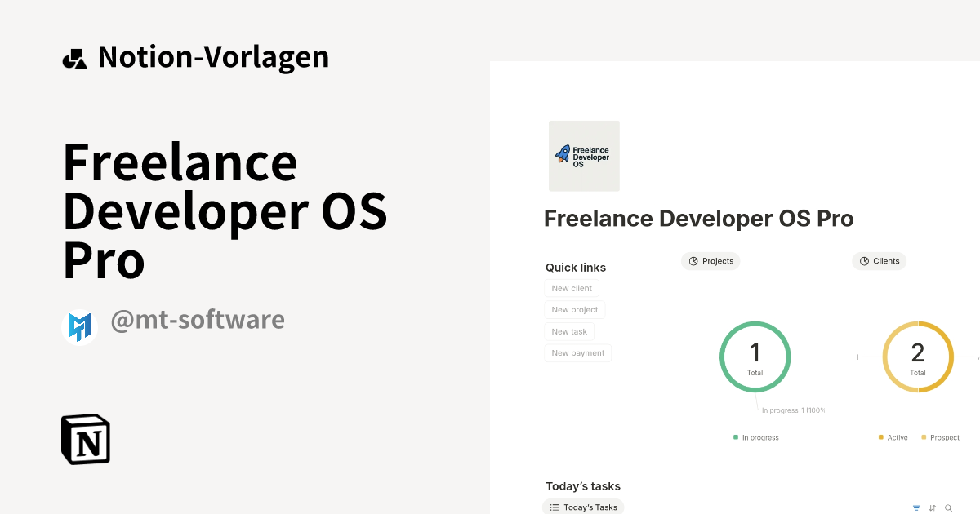Click the green donut chart showing 1 Total

(x=755, y=357)
